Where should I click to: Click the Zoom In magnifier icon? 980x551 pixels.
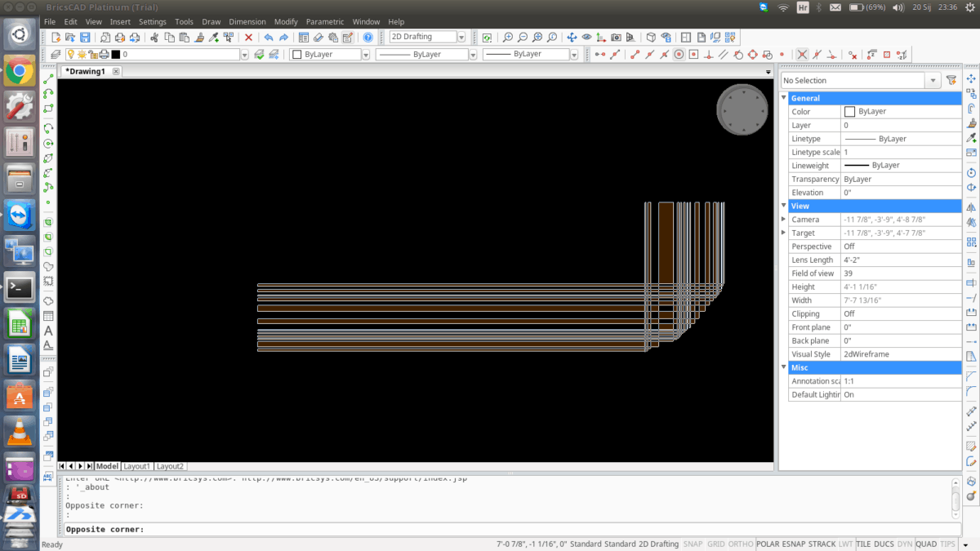(x=508, y=38)
